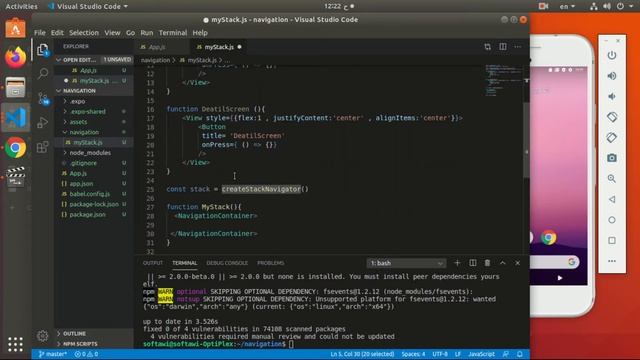This screenshot has height=360, width=640.
Task: Open the File menu
Action: (40, 33)
